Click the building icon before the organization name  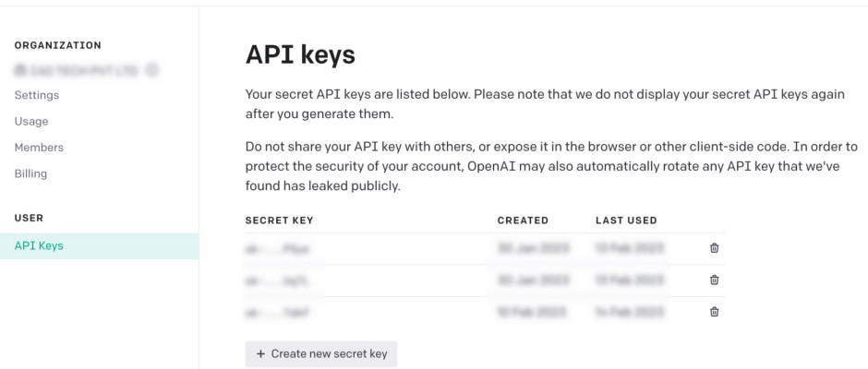tap(19, 69)
